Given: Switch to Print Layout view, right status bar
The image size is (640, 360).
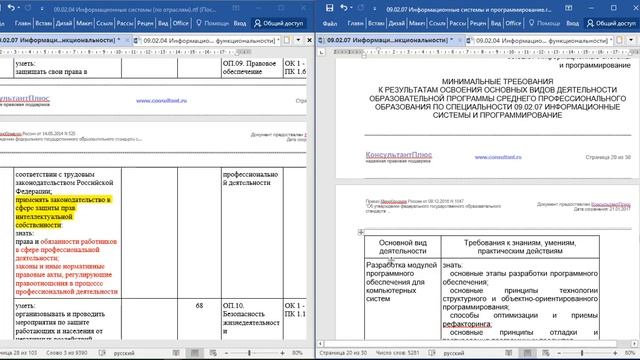Looking at the screenshot, I should tap(527, 353).
